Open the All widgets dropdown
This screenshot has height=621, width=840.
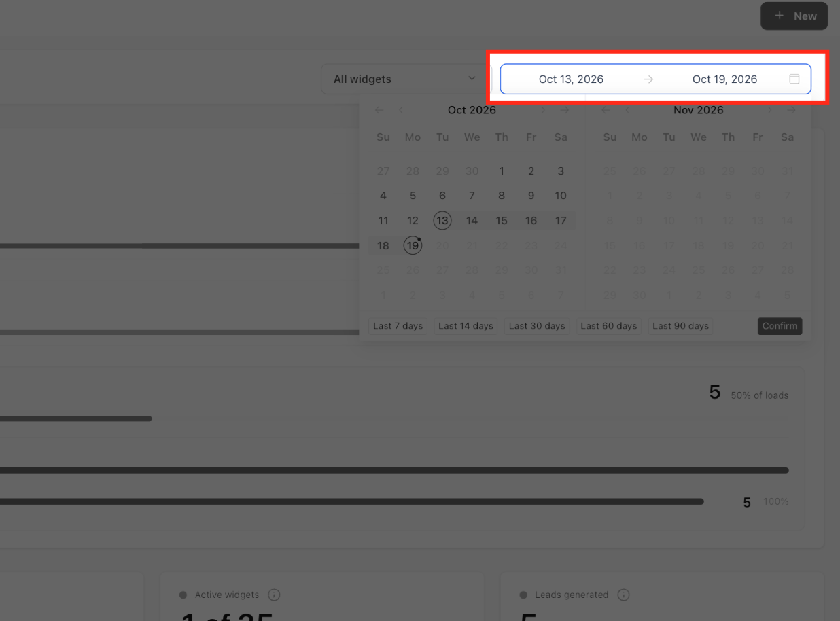[406, 79]
